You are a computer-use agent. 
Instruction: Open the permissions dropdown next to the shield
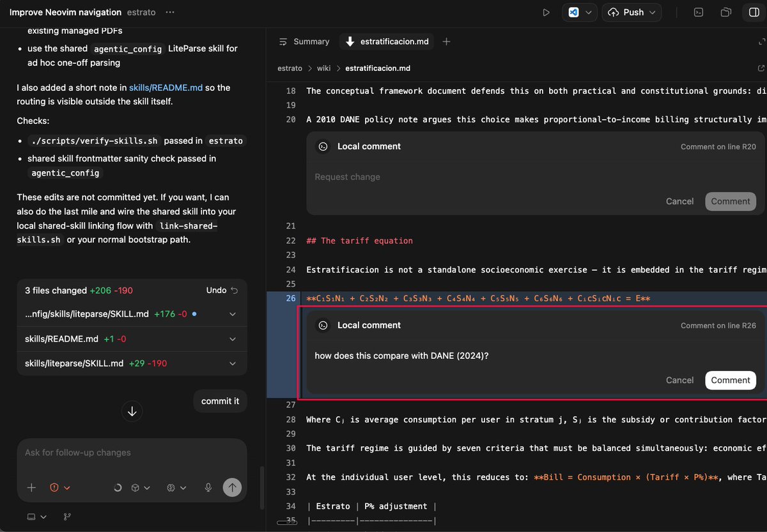pos(67,488)
